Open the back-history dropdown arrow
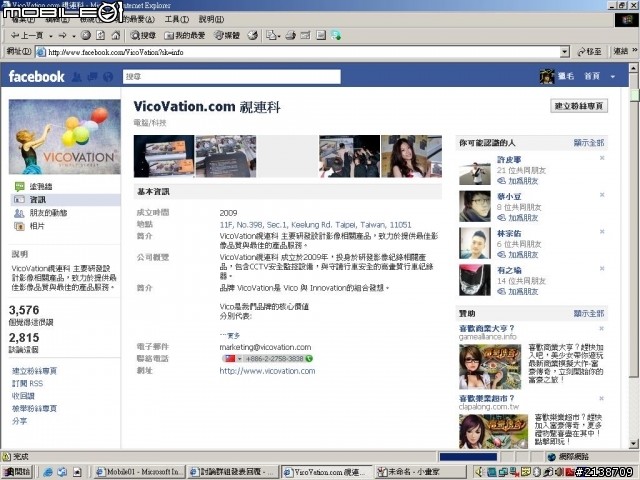The height and width of the screenshot is (480, 640). 51,36
